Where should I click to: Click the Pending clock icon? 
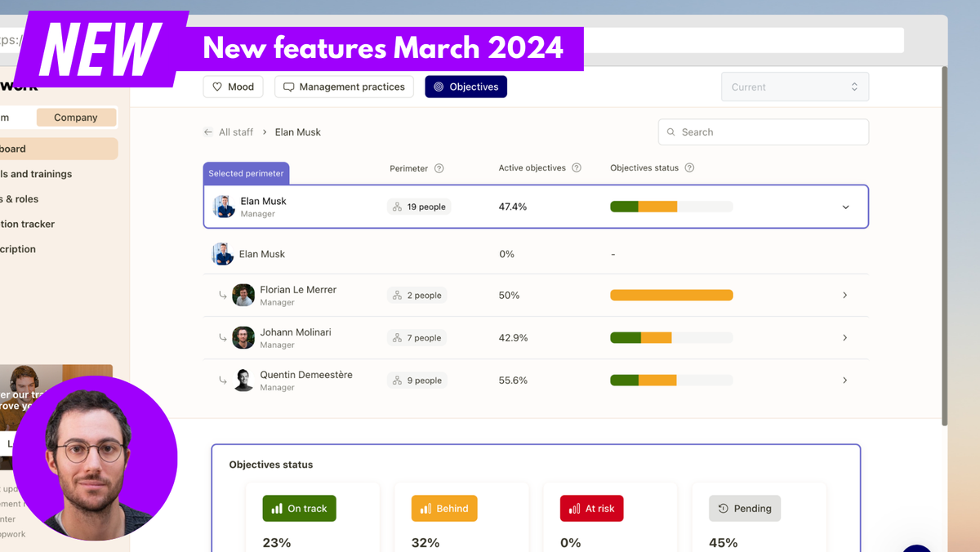click(724, 508)
